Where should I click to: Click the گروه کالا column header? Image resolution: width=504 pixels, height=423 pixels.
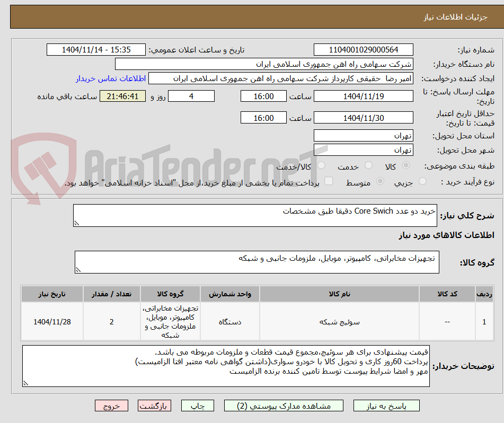click(170, 294)
